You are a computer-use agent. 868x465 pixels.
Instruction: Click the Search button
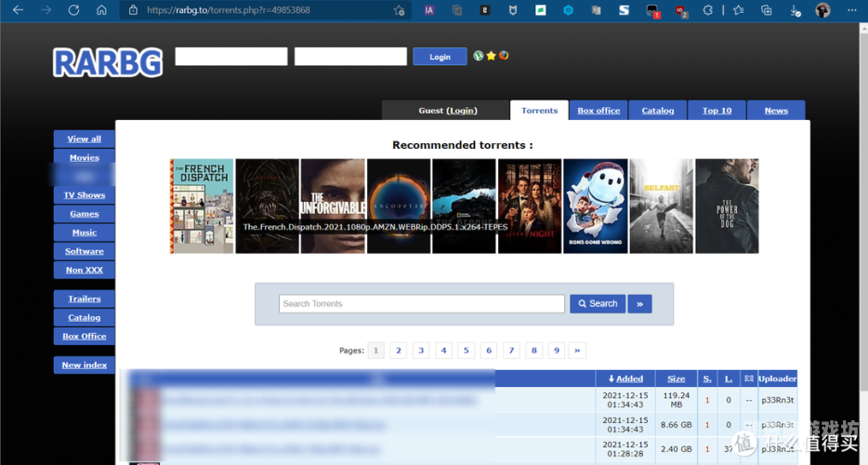tap(598, 304)
